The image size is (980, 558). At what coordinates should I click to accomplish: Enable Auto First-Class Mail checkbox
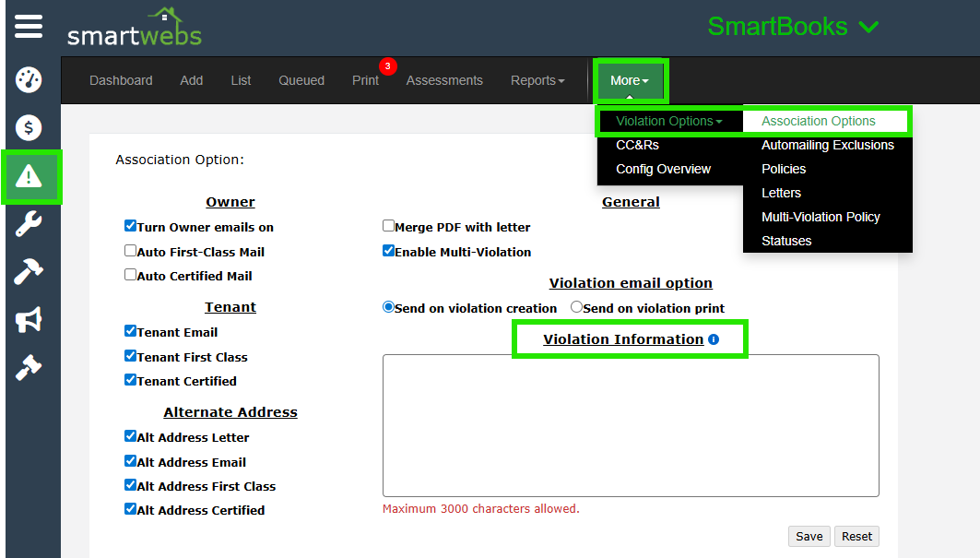(x=131, y=251)
